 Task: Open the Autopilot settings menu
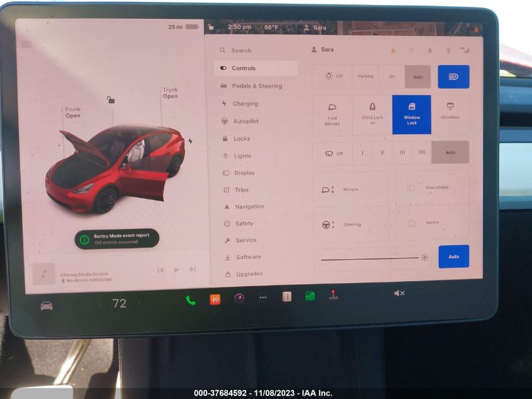click(246, 121)
